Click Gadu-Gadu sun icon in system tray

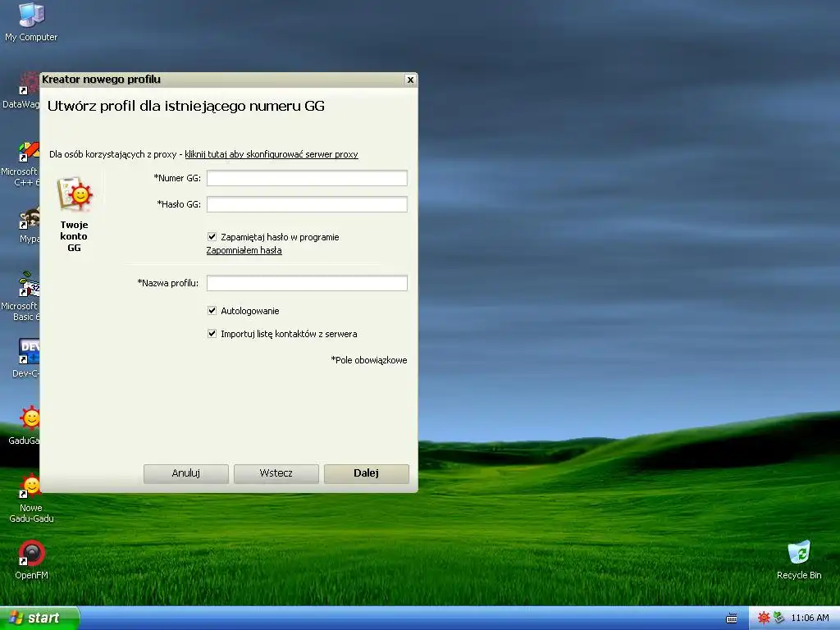point(764,618)
